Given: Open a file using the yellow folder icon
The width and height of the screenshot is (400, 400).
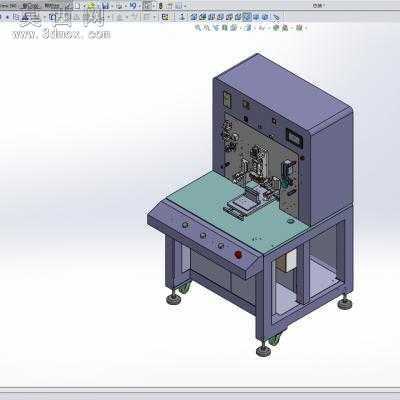Looking at the screenshot, I should (x=91, y=6).
